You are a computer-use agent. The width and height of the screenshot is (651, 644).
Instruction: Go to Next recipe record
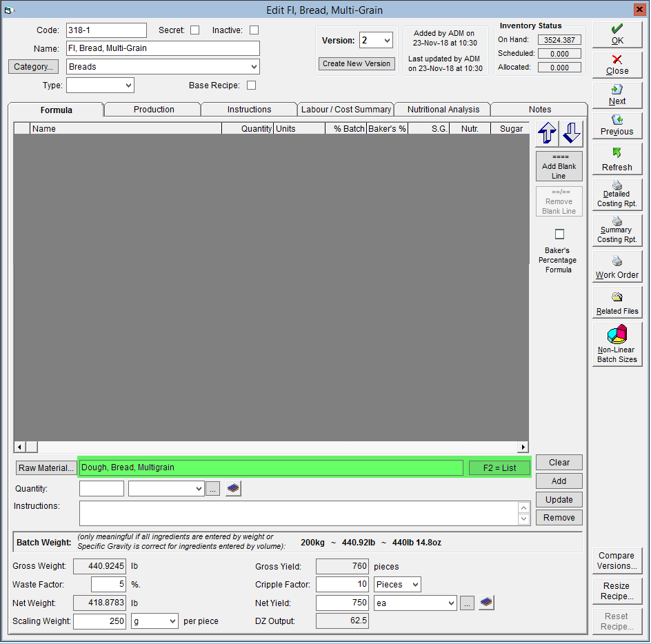[617, 95]
